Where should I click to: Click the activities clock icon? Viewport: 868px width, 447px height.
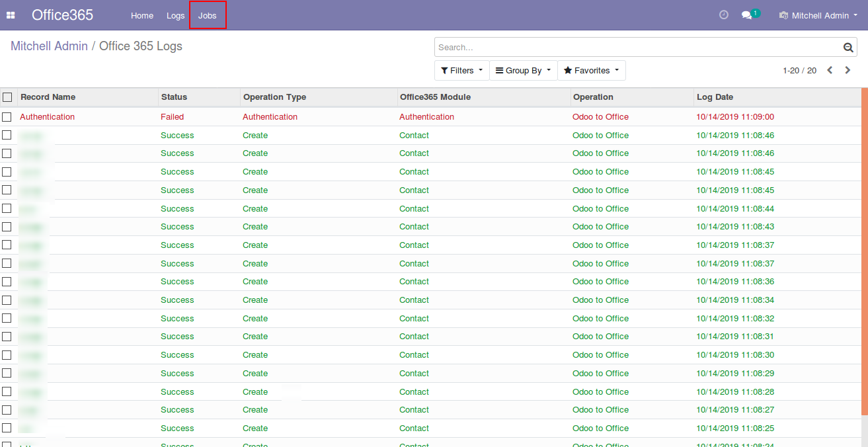(724, 15)
